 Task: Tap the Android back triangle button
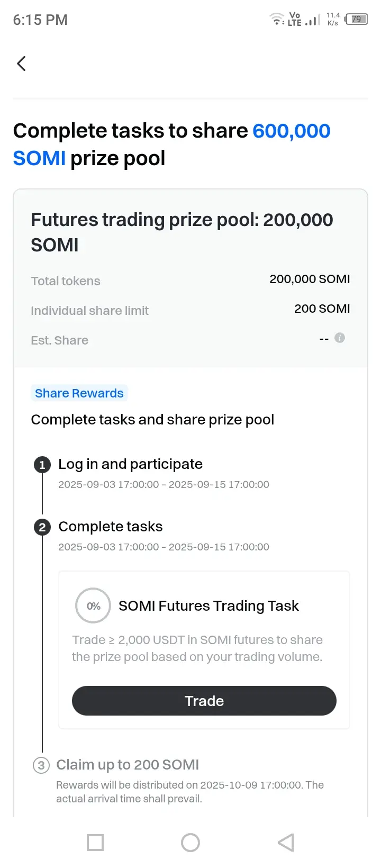(286, 843)
